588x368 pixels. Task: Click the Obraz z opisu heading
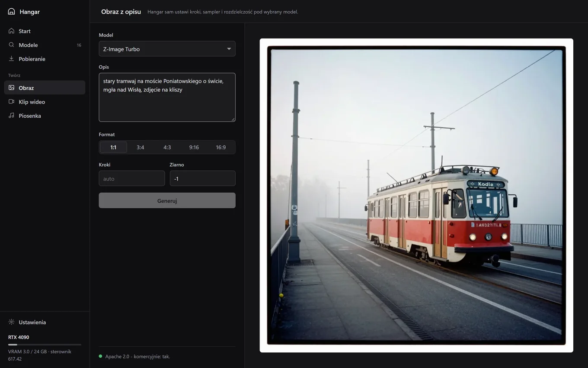[x=121, y=12]
